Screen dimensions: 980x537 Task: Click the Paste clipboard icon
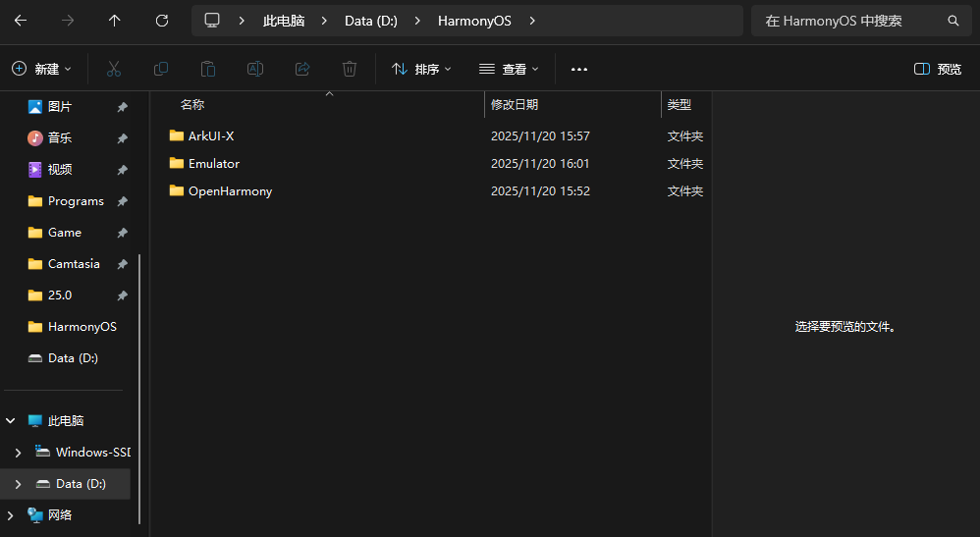[x=208, y=69]
